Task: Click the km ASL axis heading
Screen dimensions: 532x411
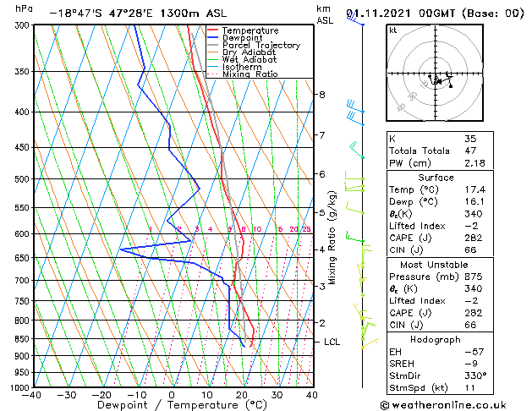Action: click(x=325, y=14)
